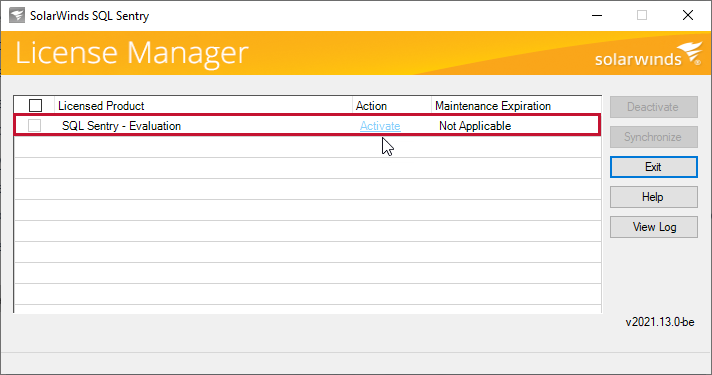The width and height of the screenshot is (712, 375).
Task: Click the Maintenance Expiration column header
Action: point(516,106)
